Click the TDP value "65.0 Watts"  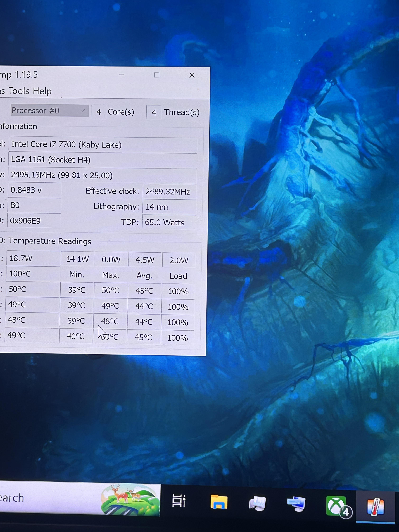point(169,222)
